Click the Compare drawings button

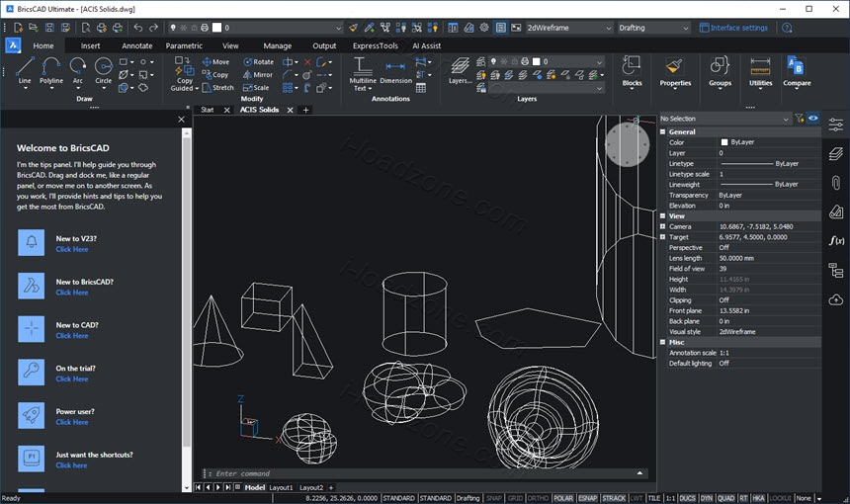[x=797, y=71]
